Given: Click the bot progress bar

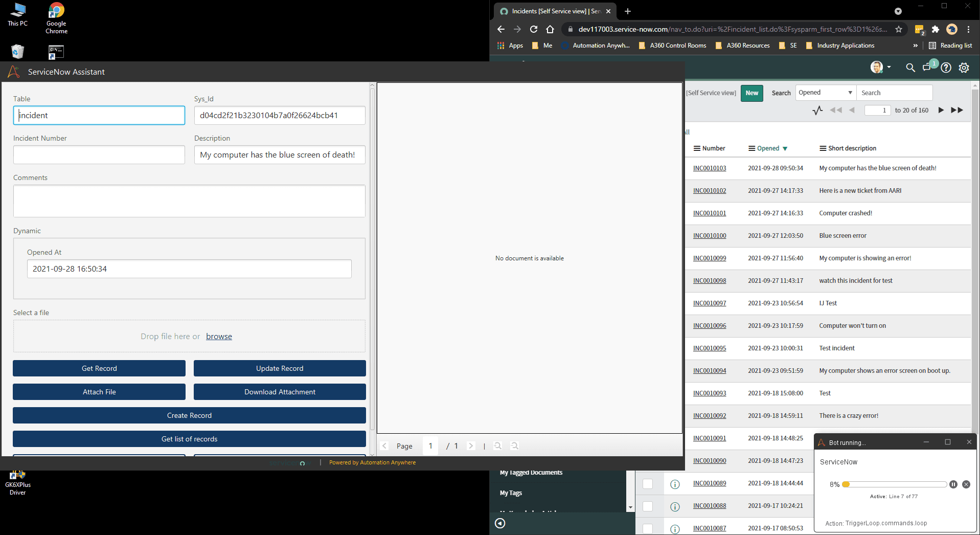Looking at the screenshot, I should coord(895,484).
